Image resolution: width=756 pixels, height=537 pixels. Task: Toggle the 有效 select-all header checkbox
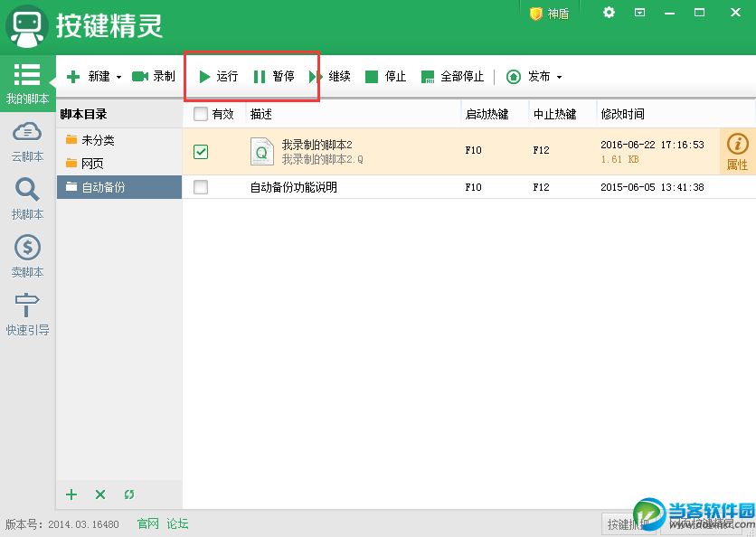(x=201, y=114)
